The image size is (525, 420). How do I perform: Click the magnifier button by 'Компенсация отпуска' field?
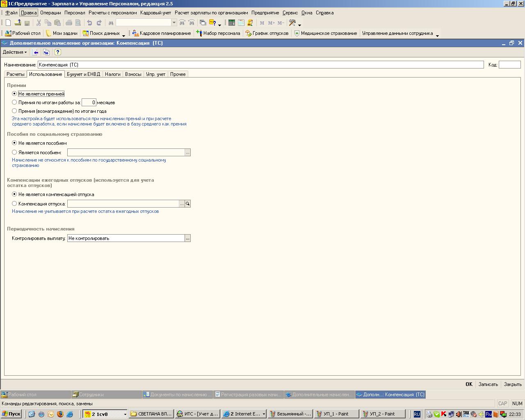click(187, 204)
